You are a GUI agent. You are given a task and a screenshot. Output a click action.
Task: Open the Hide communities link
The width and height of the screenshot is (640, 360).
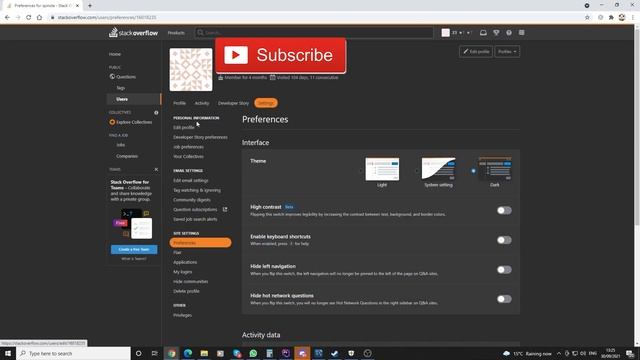[x=191, y=282]
